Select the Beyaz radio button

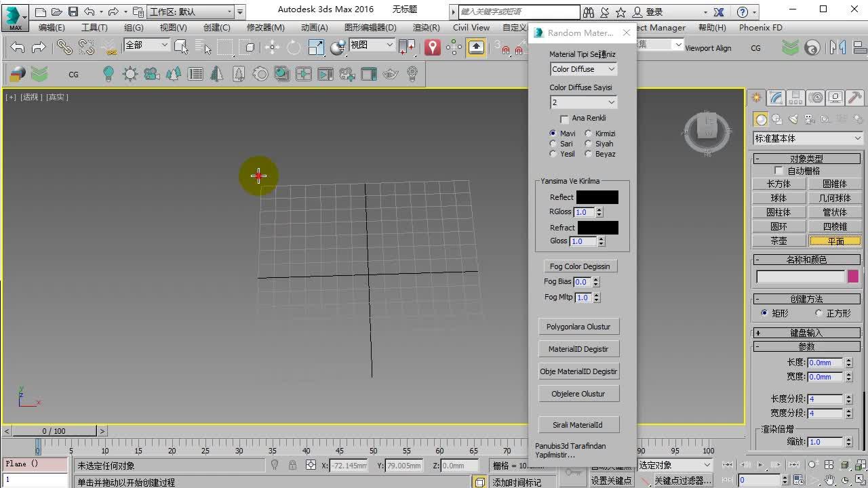pos(588,154)
